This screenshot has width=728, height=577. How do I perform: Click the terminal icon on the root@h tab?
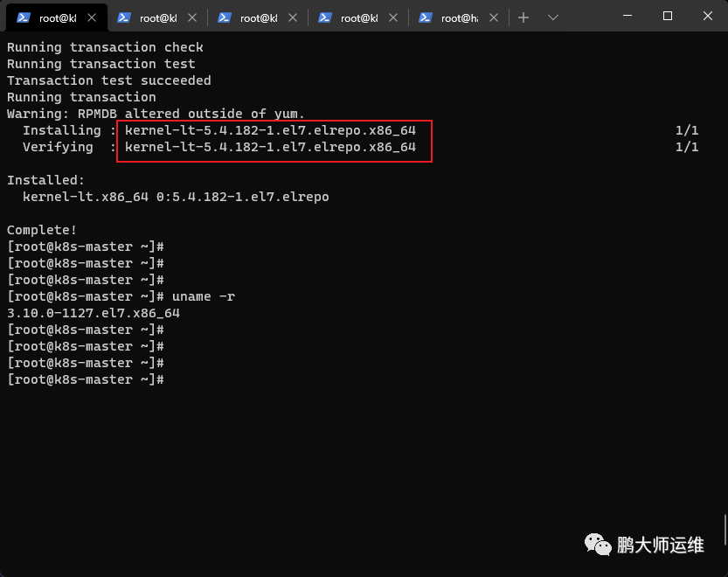click(426, 17)
